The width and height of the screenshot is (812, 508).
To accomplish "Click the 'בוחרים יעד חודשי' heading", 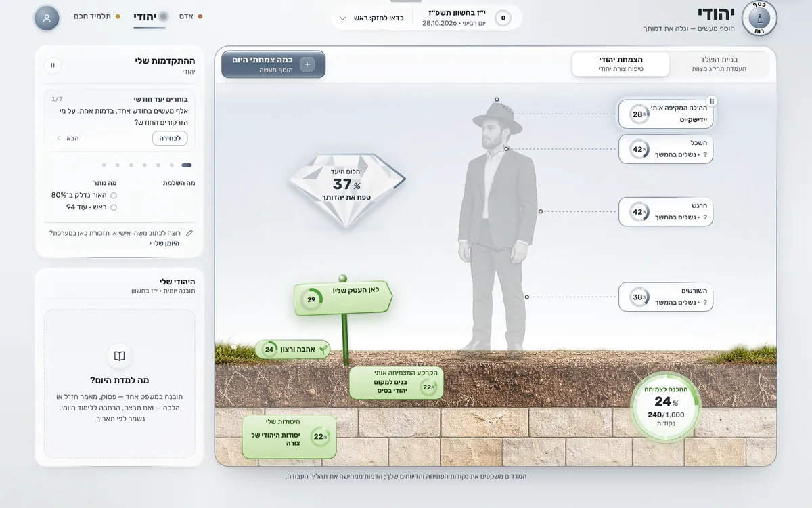I will click(x=160, y=99).
